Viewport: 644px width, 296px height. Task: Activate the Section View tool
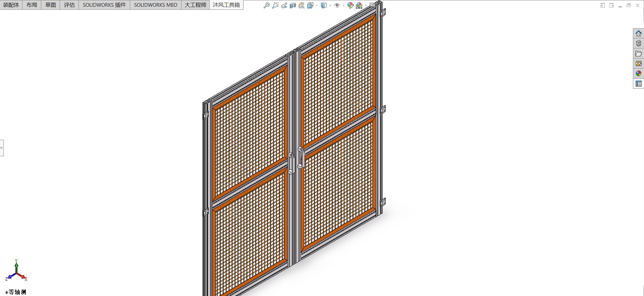click(293, 5)
